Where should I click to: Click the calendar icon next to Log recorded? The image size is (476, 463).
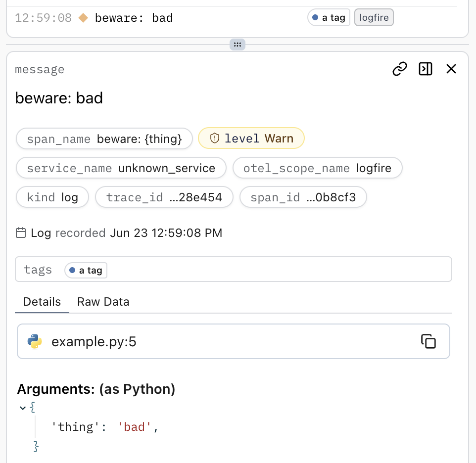(21, 232)
